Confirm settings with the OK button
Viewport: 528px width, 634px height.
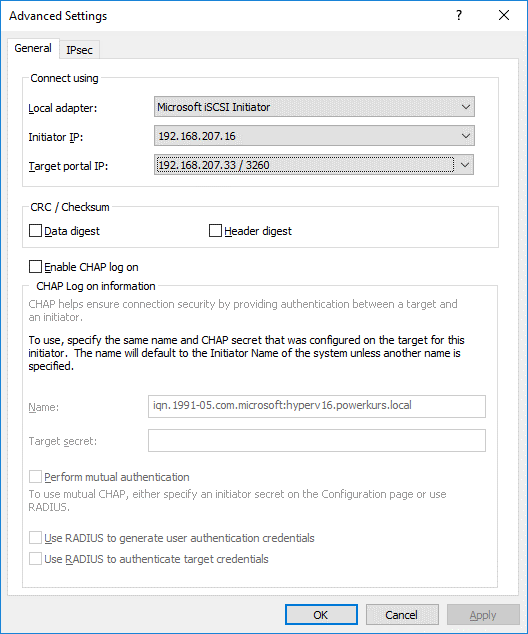pyautogui.click(x=321, y=615)
